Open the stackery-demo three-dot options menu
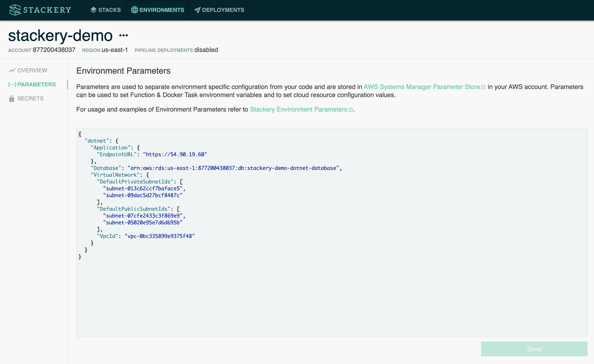This screenshot has width=594, height=364. [124, 35]
